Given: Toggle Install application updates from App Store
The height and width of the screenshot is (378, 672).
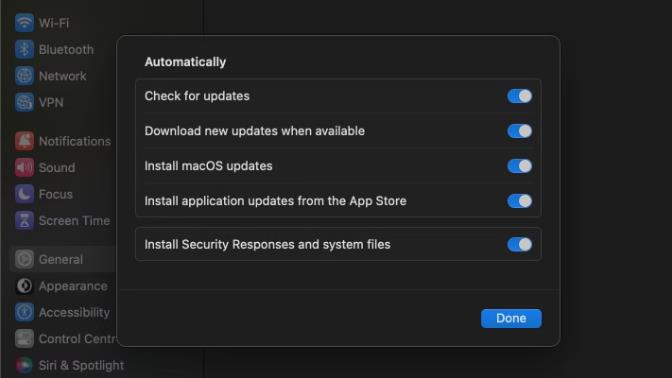Looking at the screenshot, I should [519, 201].
